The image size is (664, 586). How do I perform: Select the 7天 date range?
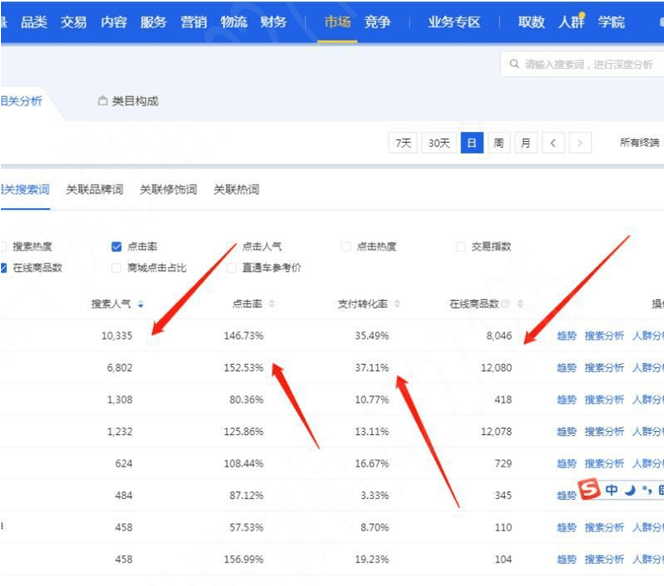[403, 143]
